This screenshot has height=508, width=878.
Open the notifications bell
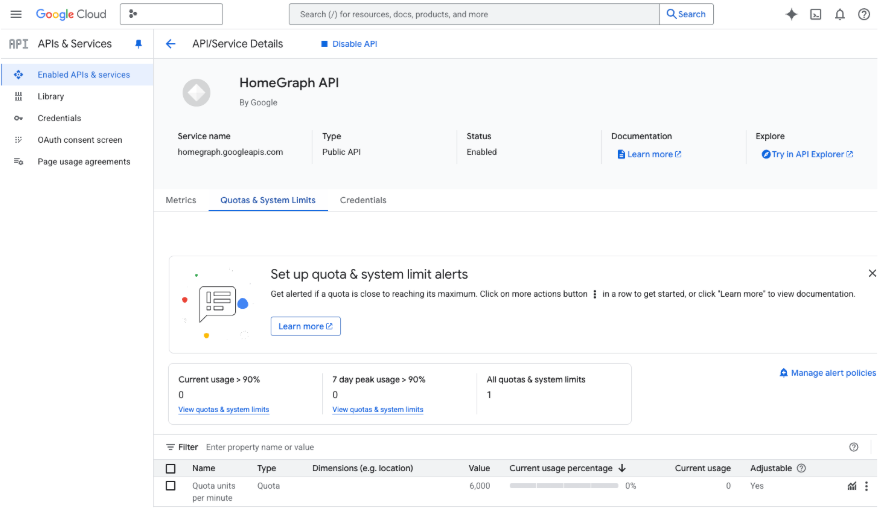coord(840,14)
